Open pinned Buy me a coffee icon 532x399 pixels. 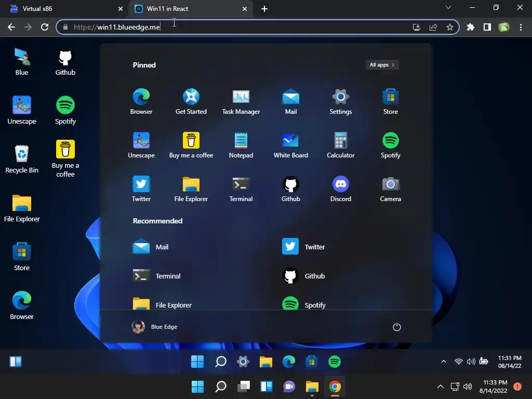coord(191,140)
